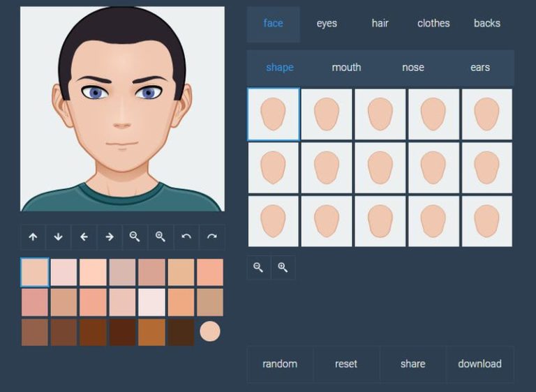This screenshot has height=392, width=536.
Task: Pick the orange-tan swatch, sixth in middle row
Action: click(181, 302)
